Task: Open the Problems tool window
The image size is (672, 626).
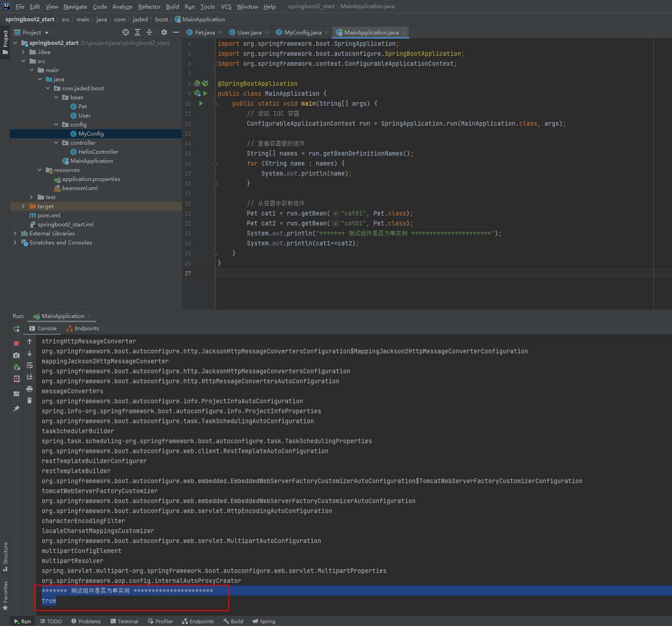Action: 86,621
